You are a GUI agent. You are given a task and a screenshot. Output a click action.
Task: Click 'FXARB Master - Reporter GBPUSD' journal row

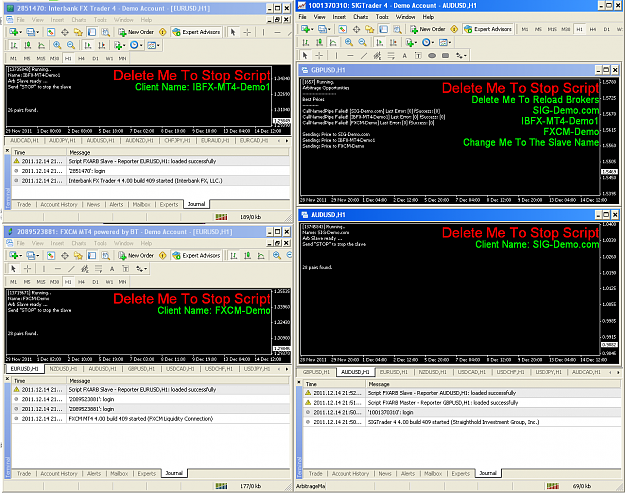point(462,403)
